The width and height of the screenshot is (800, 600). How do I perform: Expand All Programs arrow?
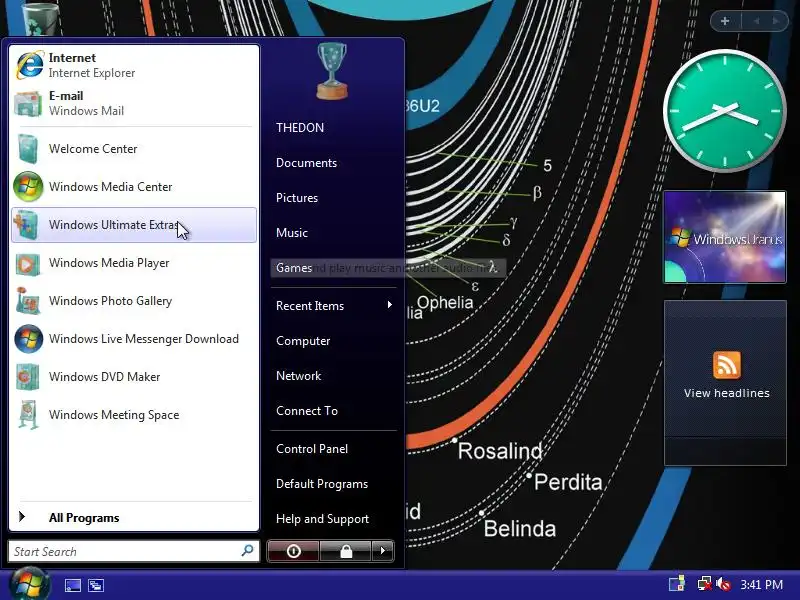pos(21,517)
